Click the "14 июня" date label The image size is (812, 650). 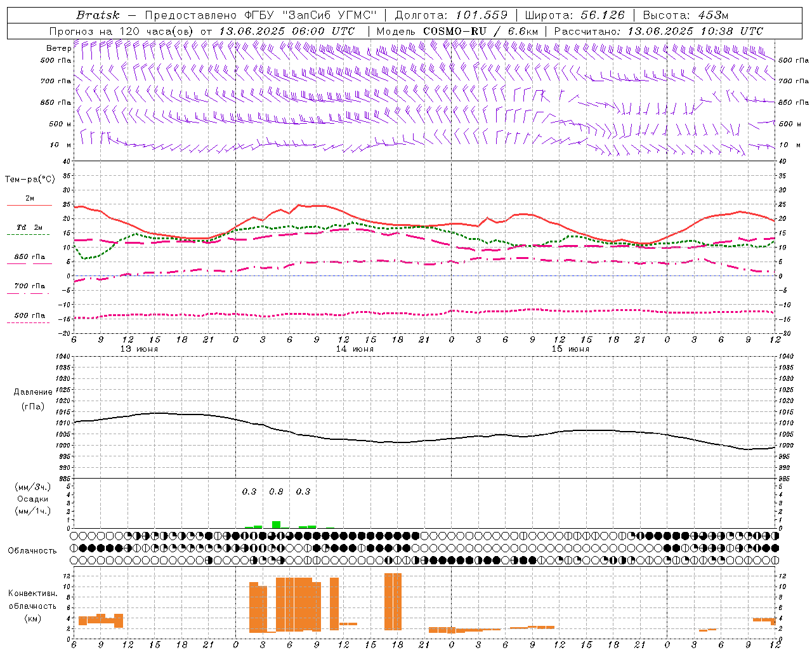coord(355,349)
